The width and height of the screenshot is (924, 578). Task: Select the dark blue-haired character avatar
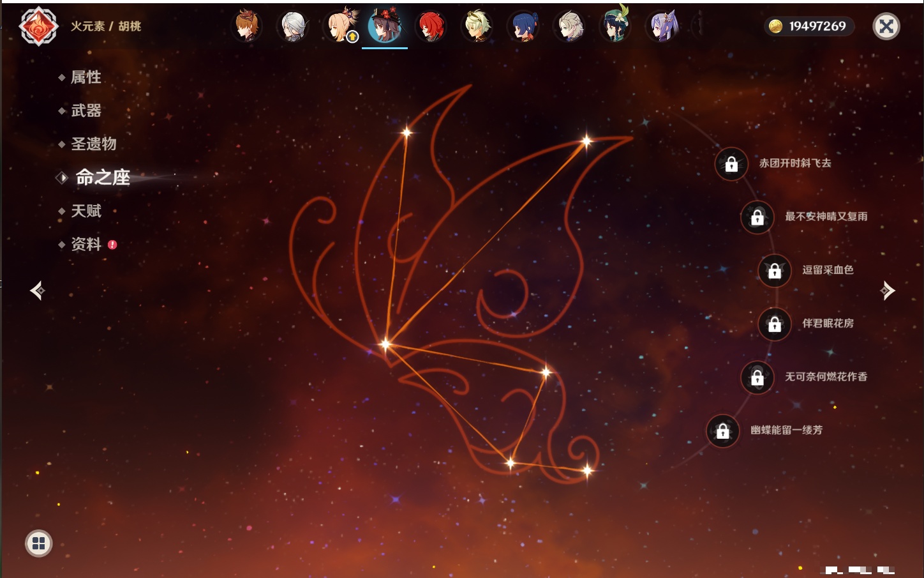[x=523, y=27]
